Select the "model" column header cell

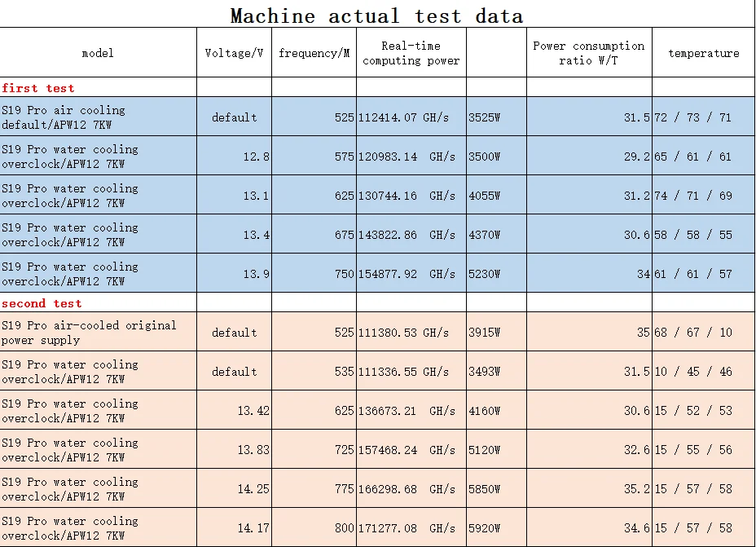tap(98, 53)
